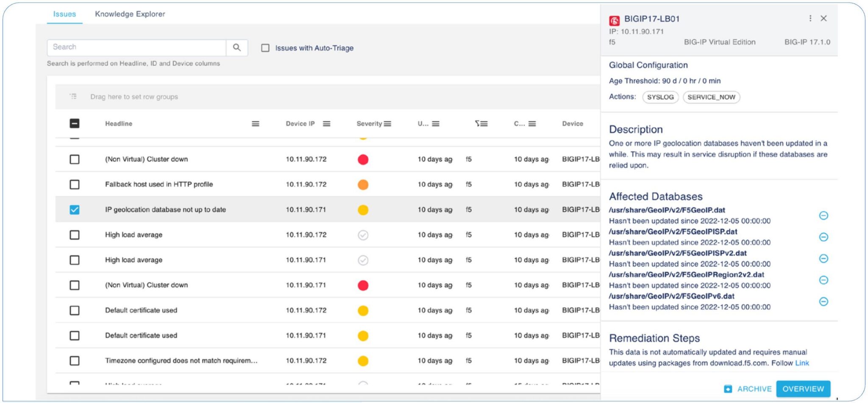Switch to Knowledge Explorer tab

pyautogui.click(x=130, y=14)
